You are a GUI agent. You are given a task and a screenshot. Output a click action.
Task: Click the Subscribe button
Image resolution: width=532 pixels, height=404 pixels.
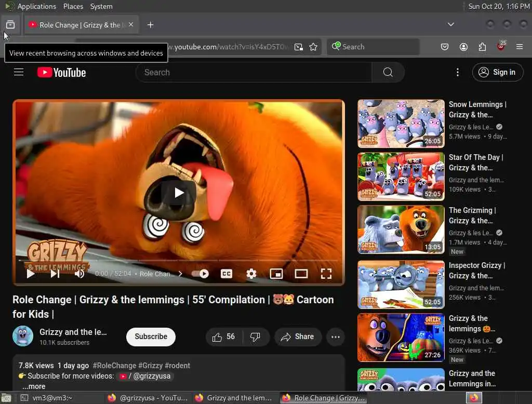151,336
